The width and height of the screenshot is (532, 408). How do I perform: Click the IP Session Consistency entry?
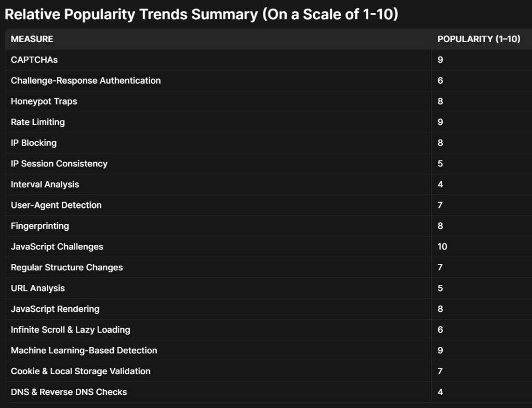pyautogui.click(x=59, y=164)
